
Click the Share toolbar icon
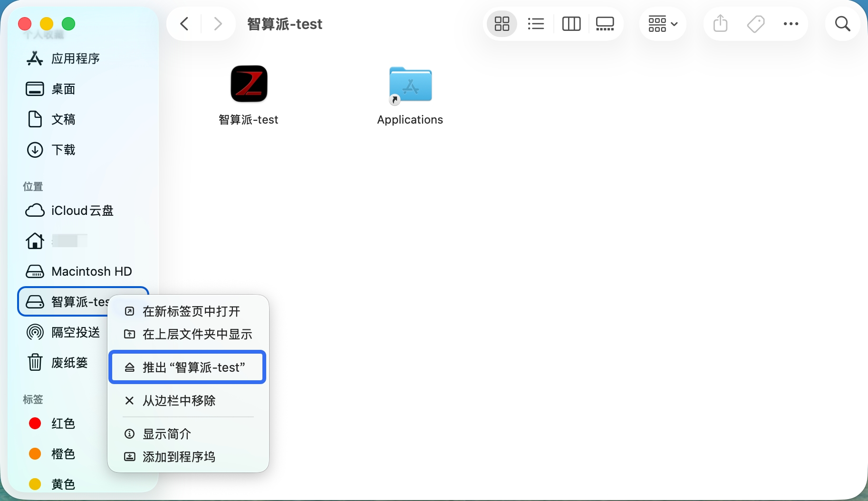(721, 24)
